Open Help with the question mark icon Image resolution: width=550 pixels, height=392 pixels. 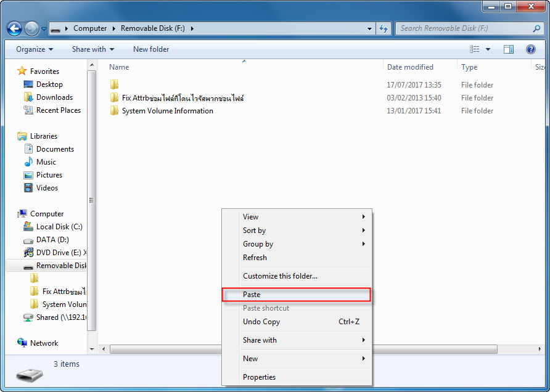coord(531,49)
